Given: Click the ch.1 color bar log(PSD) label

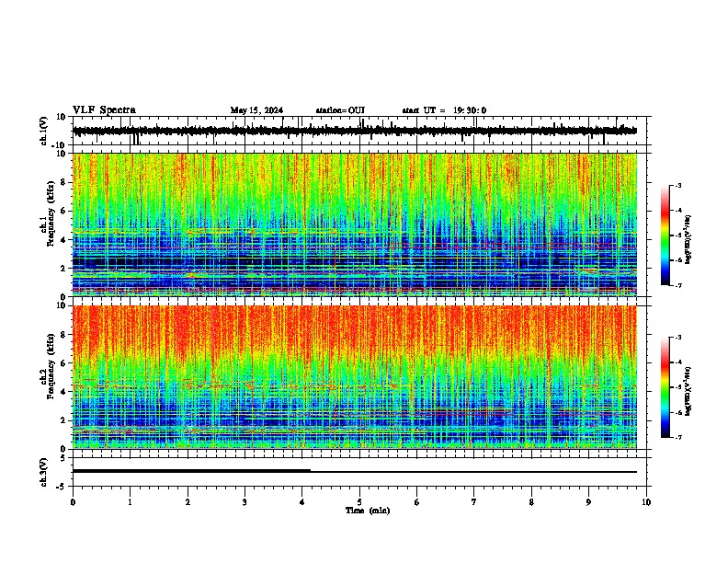Looking at the screenshot, I should coord(688,239).
